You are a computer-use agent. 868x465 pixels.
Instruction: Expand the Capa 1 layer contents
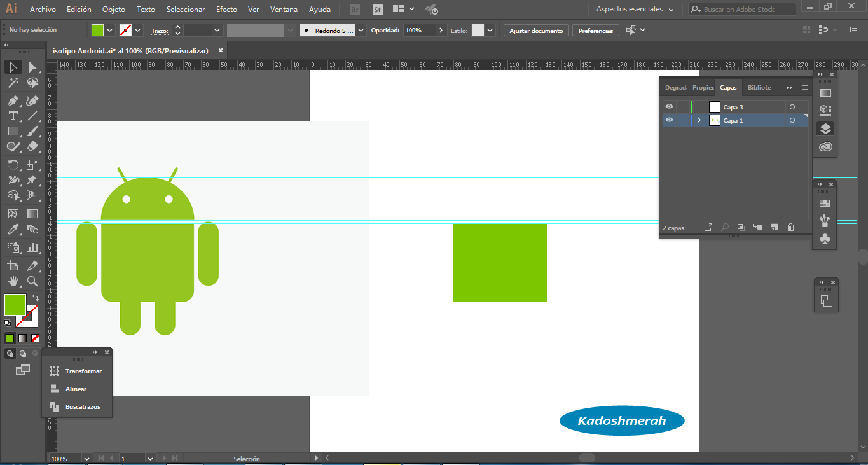tap(699, 120)
